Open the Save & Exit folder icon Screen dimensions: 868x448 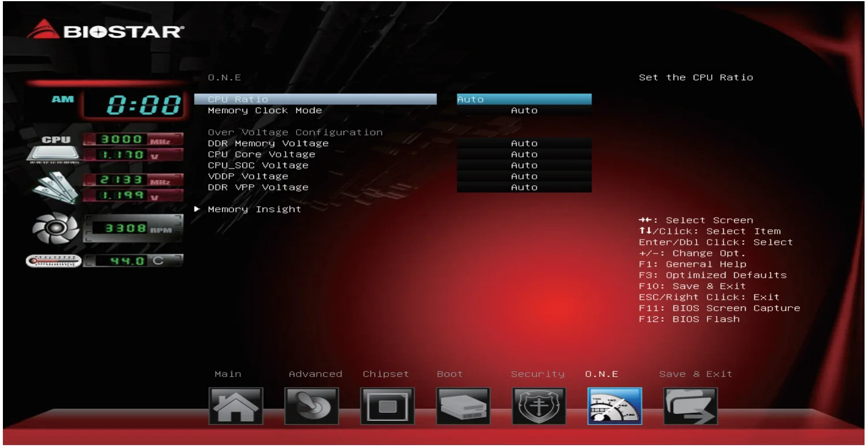pyautogui.click(x=691, y=406)
